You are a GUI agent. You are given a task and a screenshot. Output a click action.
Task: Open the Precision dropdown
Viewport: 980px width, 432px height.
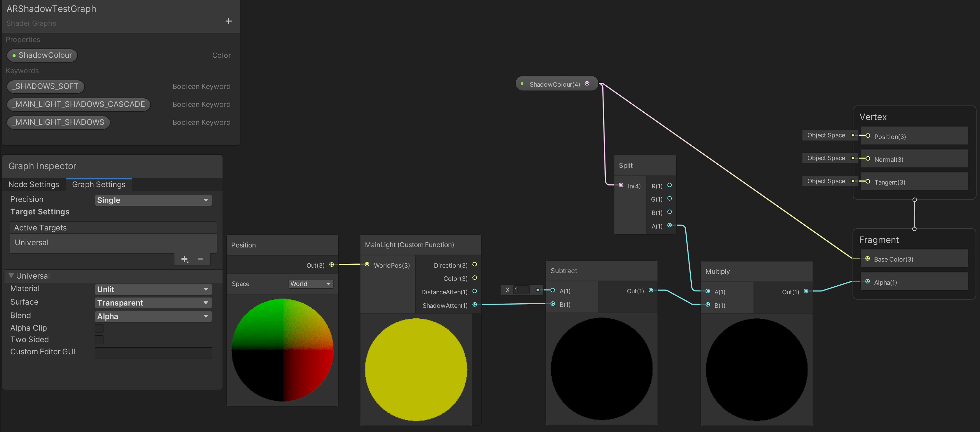click(153, 200)
